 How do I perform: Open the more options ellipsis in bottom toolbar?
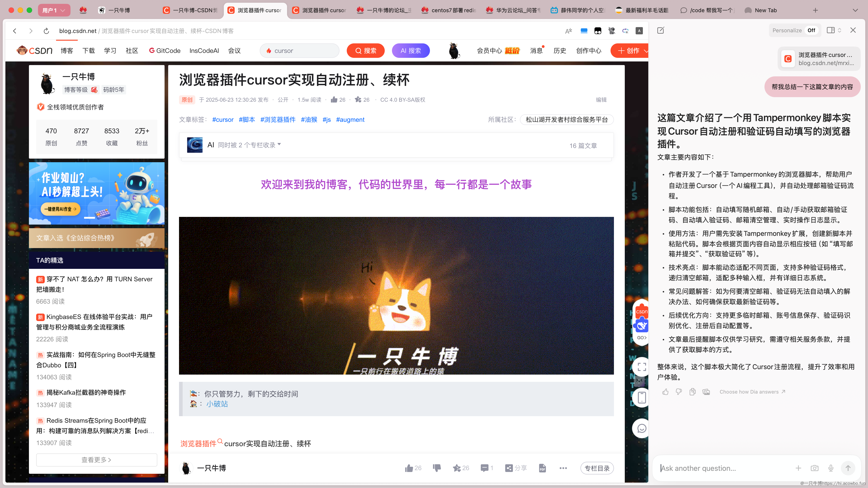(x=563, y=468)
